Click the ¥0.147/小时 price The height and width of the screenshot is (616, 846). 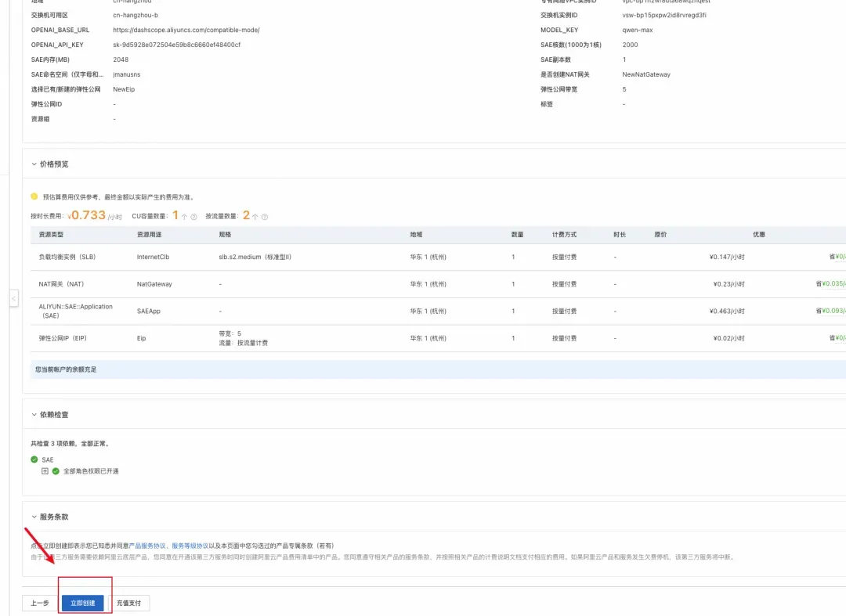click(x=727, y=257)
